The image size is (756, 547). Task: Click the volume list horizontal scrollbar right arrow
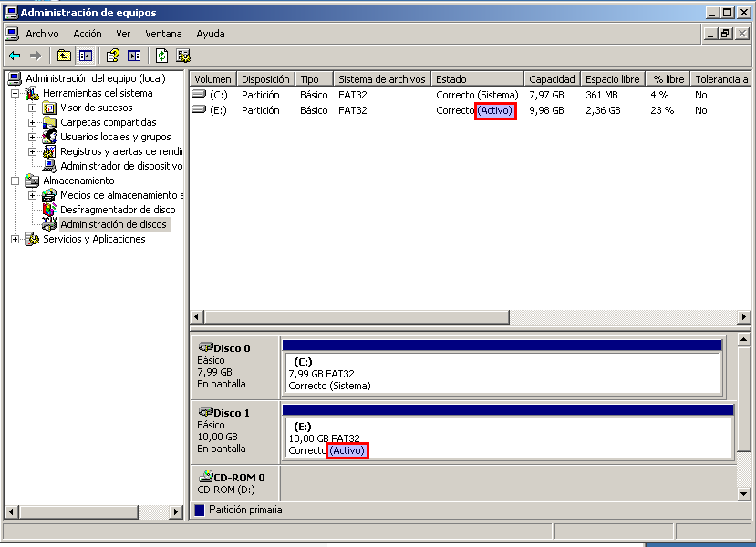coord(744,316)
